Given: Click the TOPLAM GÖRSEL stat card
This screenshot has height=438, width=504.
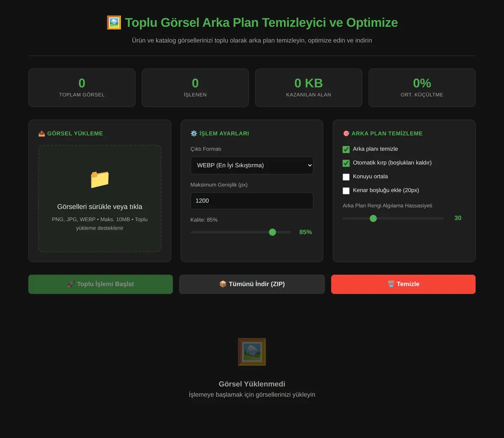Looking at the screenshot, I should coord(82,88).
